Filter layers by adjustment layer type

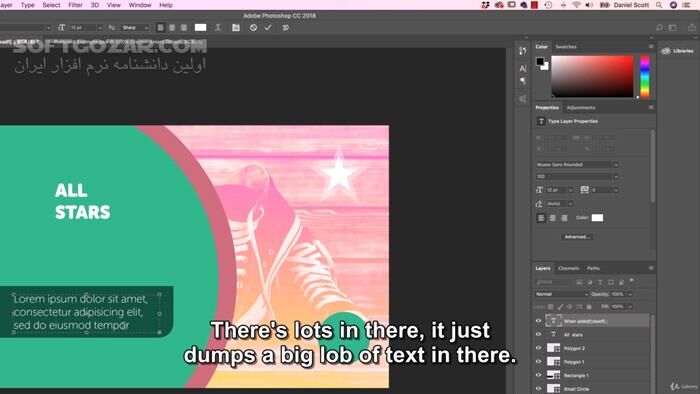pyautogui.click(x=590, y=282)
